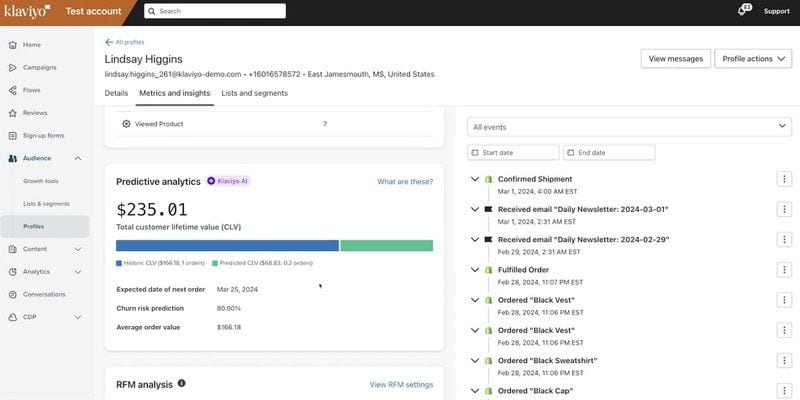
Task: Click the email address lindsay.higgins_261@klaviyo-demo.com
Action: (x=173, y=74)
